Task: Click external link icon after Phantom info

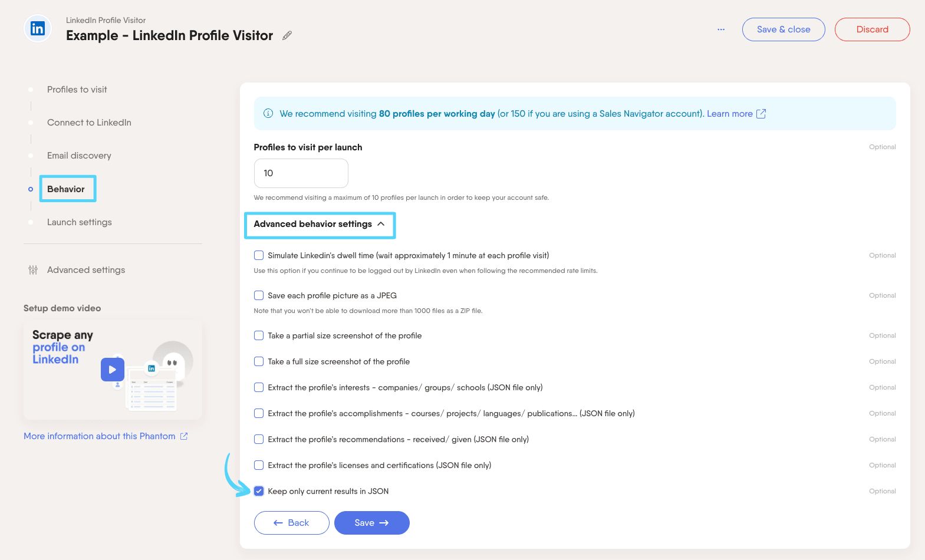Action: [x=184, y=436]
